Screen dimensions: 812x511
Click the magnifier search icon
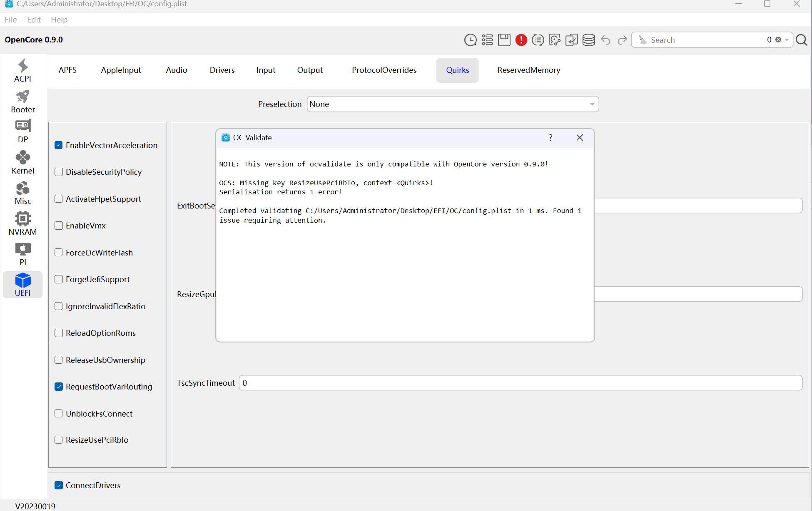802,40
